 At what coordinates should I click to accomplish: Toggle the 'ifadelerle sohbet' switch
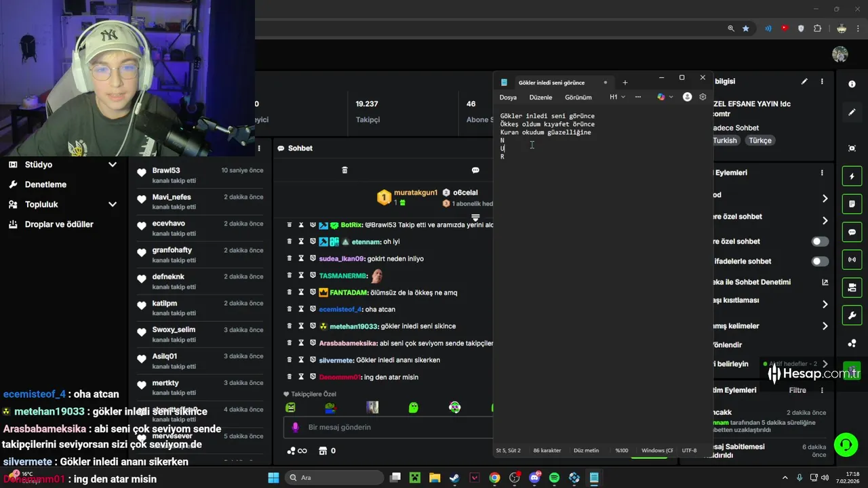pyautogui.click(x=820, y=261)
